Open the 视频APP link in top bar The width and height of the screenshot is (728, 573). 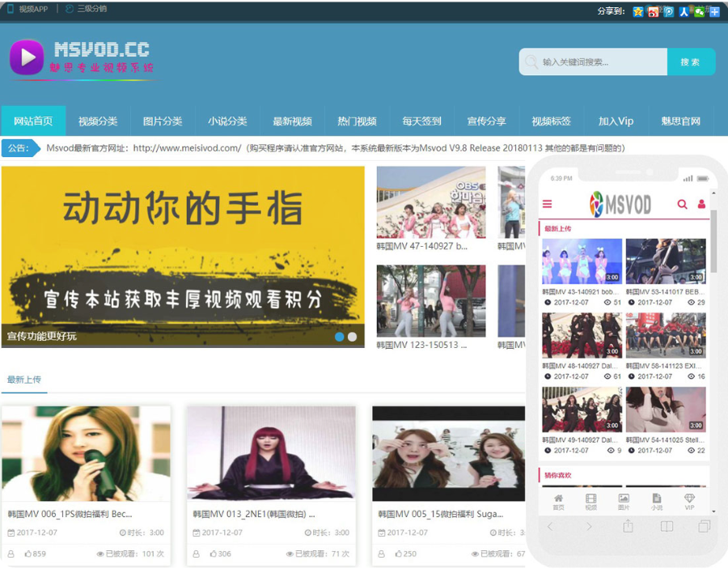[x=28, y=9]
